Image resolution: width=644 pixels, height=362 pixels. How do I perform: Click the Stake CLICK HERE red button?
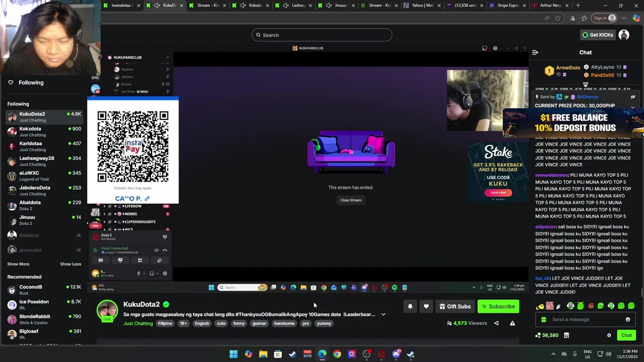coord(498,193)
